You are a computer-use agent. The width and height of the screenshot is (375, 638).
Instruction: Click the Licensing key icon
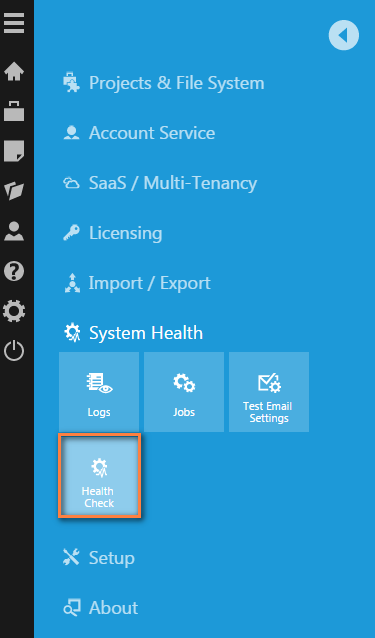tap(72, 233)
